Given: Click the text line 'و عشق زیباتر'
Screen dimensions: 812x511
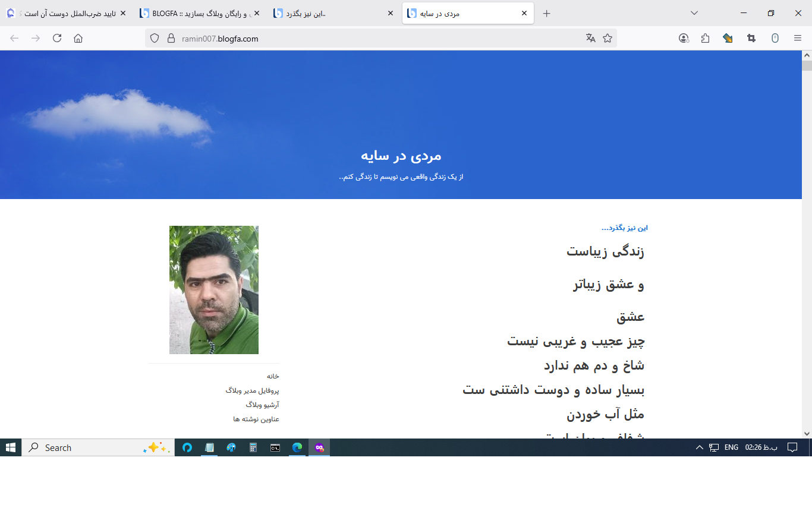Looking at the screenshot, I should tap(609, 285).
